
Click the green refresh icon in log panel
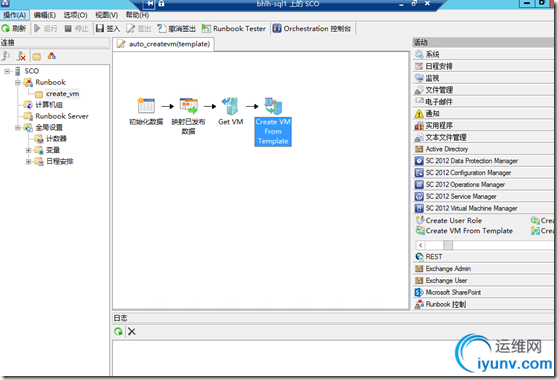tap(118, 332)
